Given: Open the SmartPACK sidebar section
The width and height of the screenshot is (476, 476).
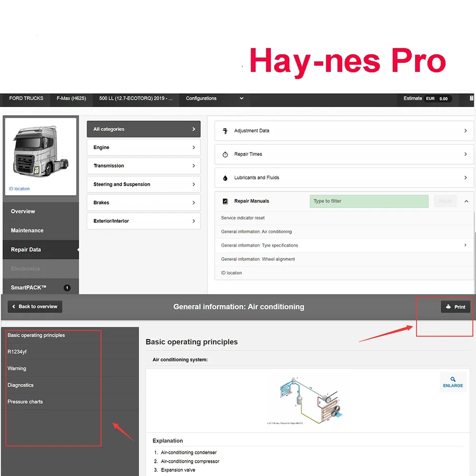Looking at the screenshot, I should [x=40, y=288].
